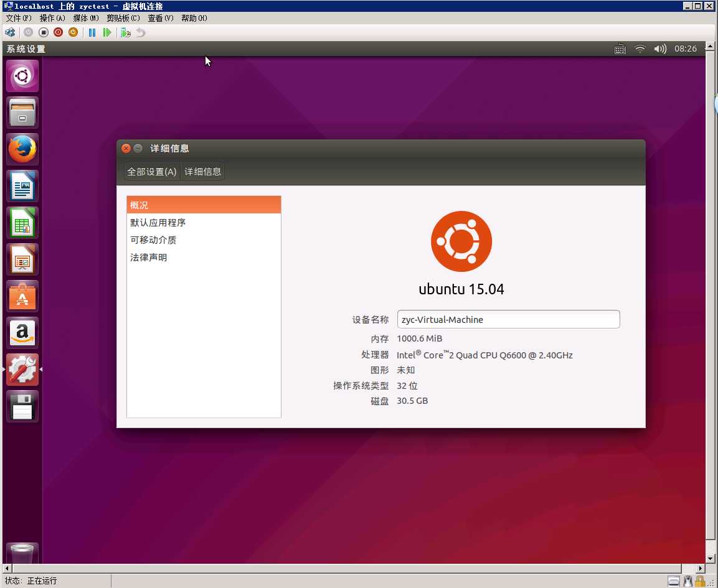Viewport: 718px width, 588px height.
Task: Click the mouse status icon in the status bar
Action: [687, 581]
